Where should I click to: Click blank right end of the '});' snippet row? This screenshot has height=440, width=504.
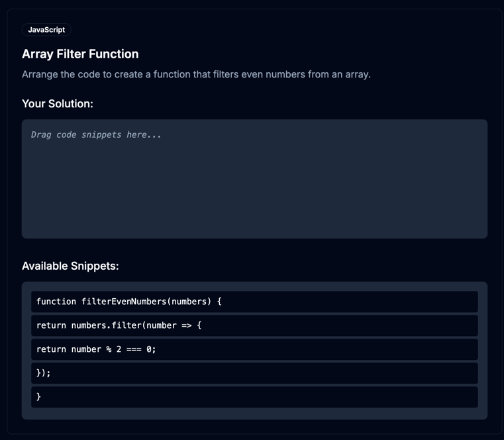[x=430, y=373]
